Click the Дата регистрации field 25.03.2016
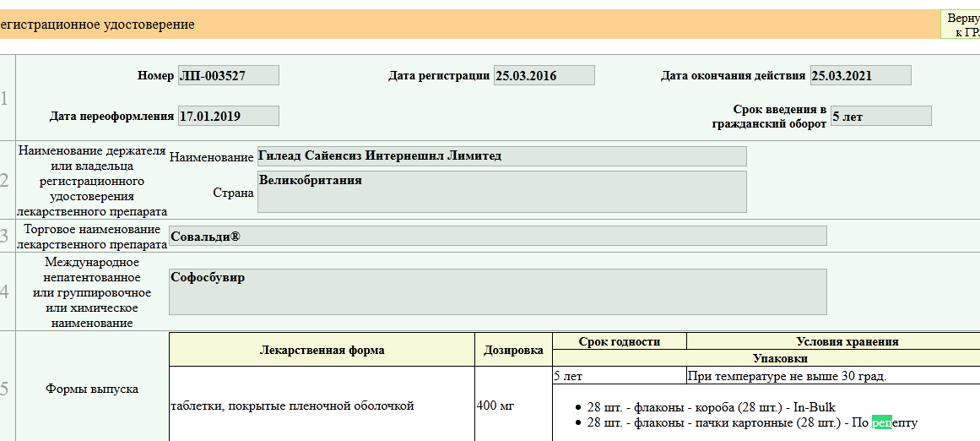 click(x=544, y=76)
